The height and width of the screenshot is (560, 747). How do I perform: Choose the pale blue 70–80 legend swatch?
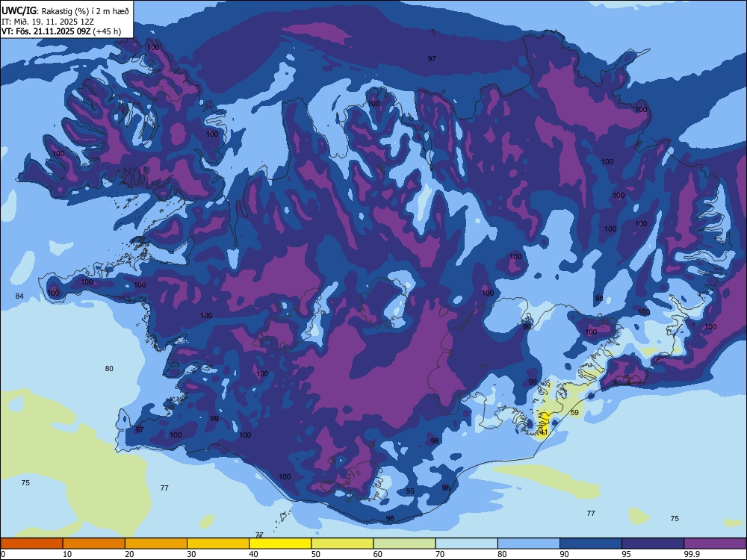coord(466,544)
